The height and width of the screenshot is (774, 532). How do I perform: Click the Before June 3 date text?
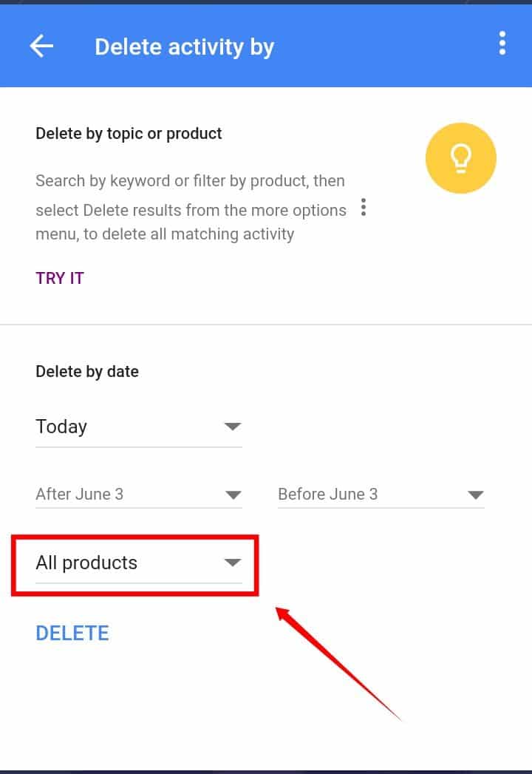pos(327,494)
